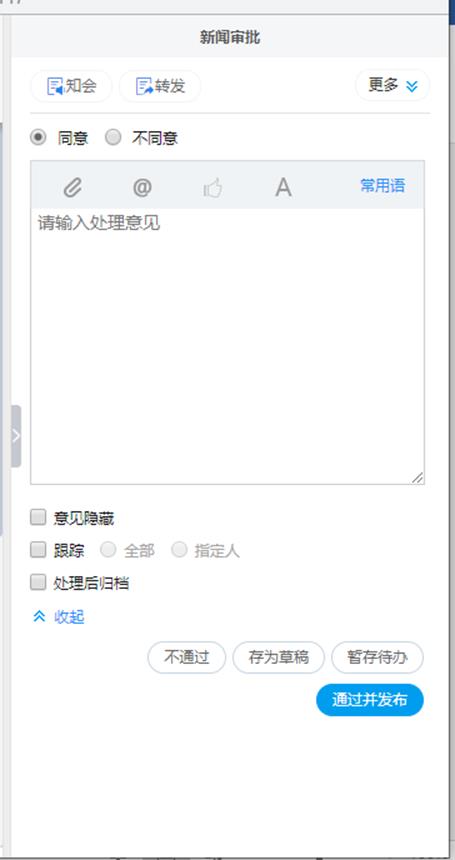Image resolution: width=455 pixels, height=860 pixels.
Task: Click the thumbs-up like icon
Action: [213, 188]
